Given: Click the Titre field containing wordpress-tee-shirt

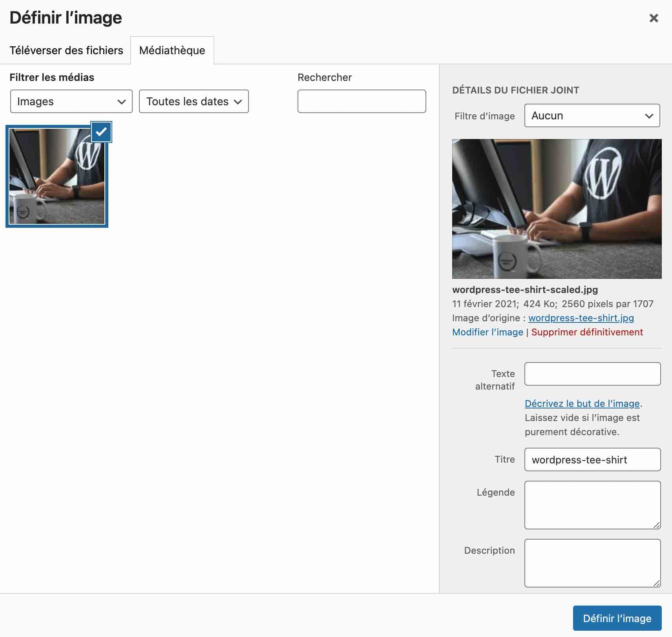Looking at the screenshot, I should 592,459.
